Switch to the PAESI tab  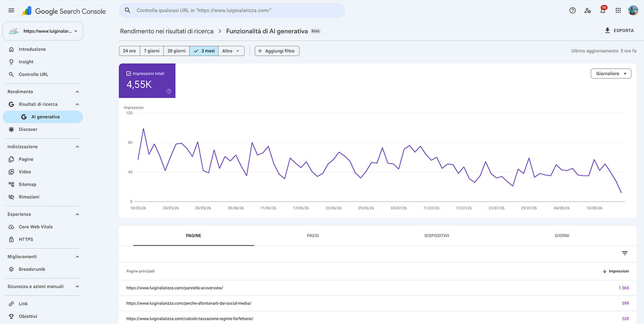tap(313, 235)
